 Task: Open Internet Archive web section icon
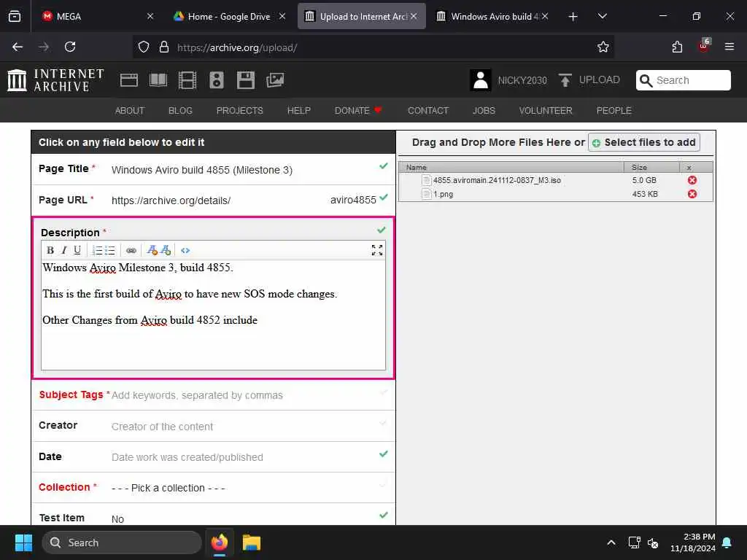tap(128, 80)
